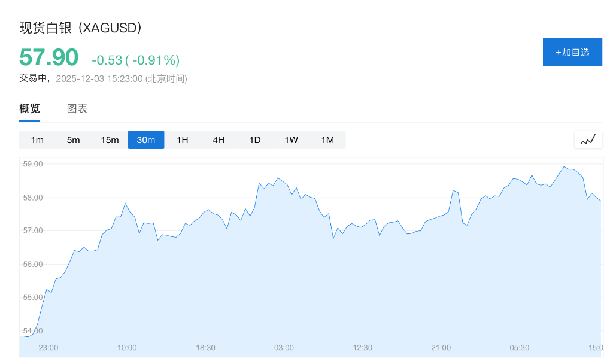613x364 pixels.
Task: Switch to the 图表 chart tab
Action: (x=77, y=109)
